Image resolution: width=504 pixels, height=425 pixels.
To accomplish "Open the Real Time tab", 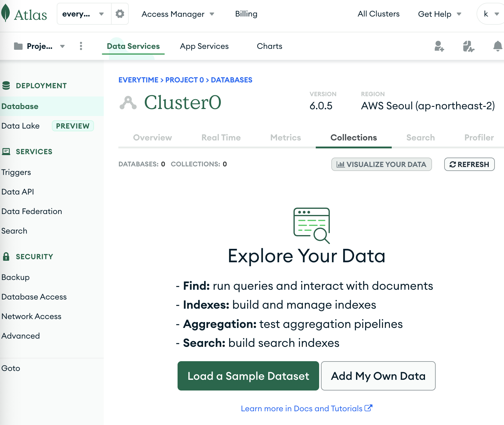I will [x=221, y=137].
